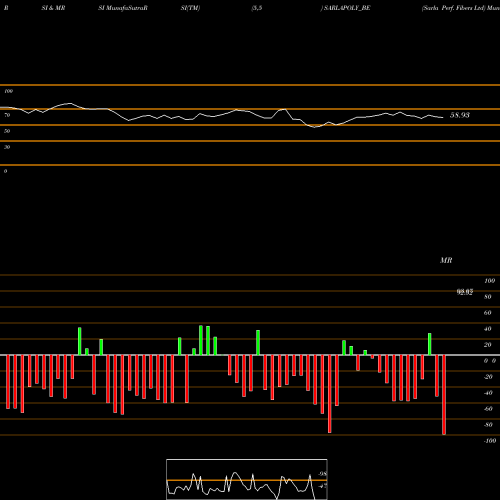Click the tallest red bar reaching -100

[x=444, y=395]
